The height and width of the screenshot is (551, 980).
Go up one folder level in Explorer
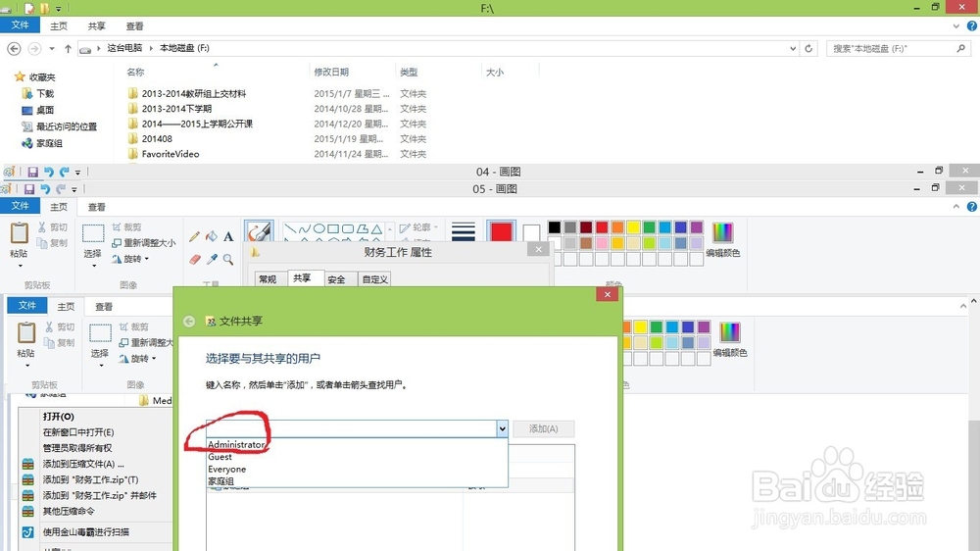(69, 48)
